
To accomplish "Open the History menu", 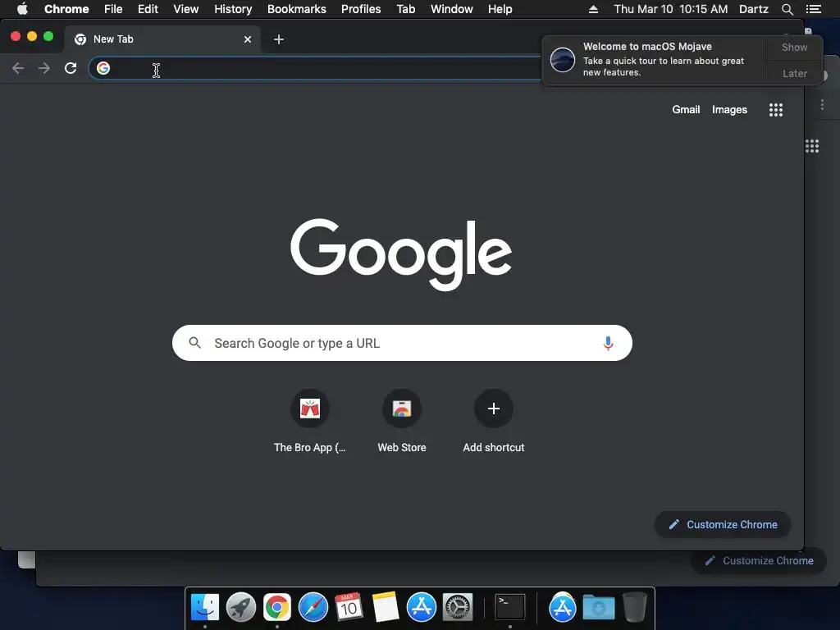I will (x=233, y=9).
